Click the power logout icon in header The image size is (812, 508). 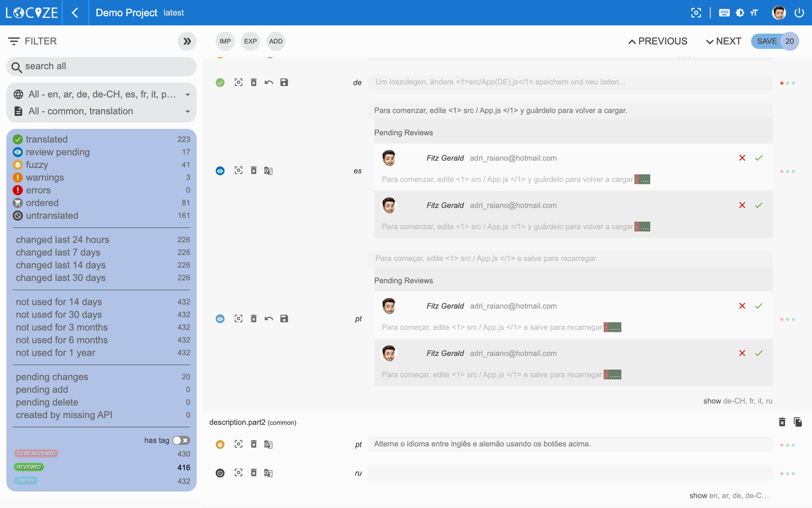point(799,13)
